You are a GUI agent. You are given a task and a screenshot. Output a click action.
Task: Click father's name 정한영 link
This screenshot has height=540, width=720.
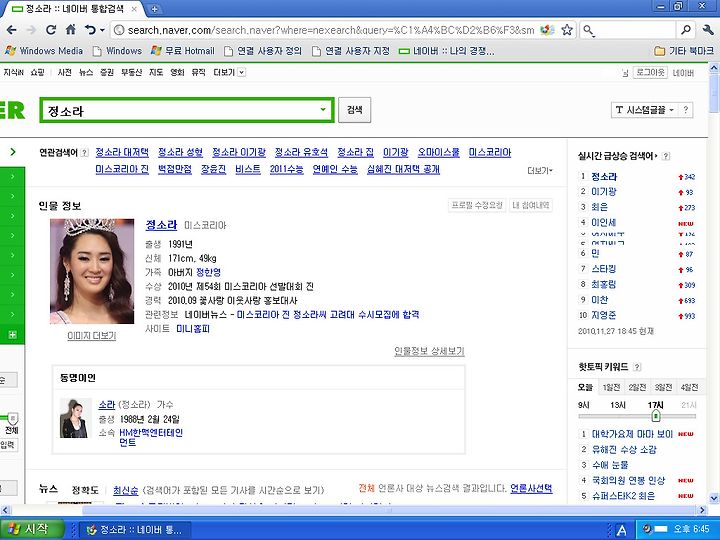(208, 272)
